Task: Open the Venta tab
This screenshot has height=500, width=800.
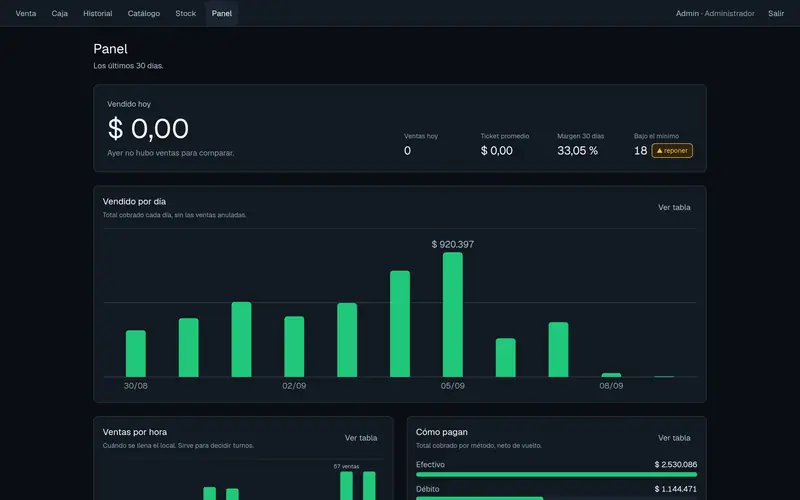Action: point(26,13)
